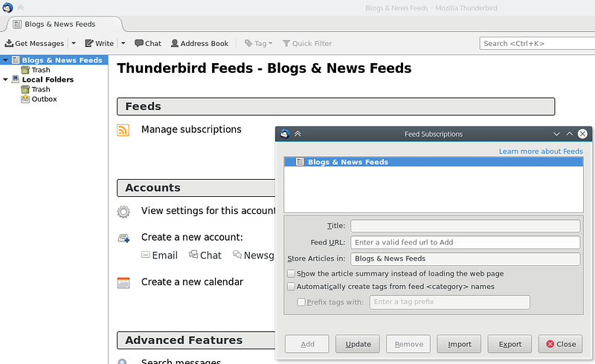Screen dimensions: 595x364
Task: Click the double-chevron icon in main title bar
Action: click(x=21, y=7)
